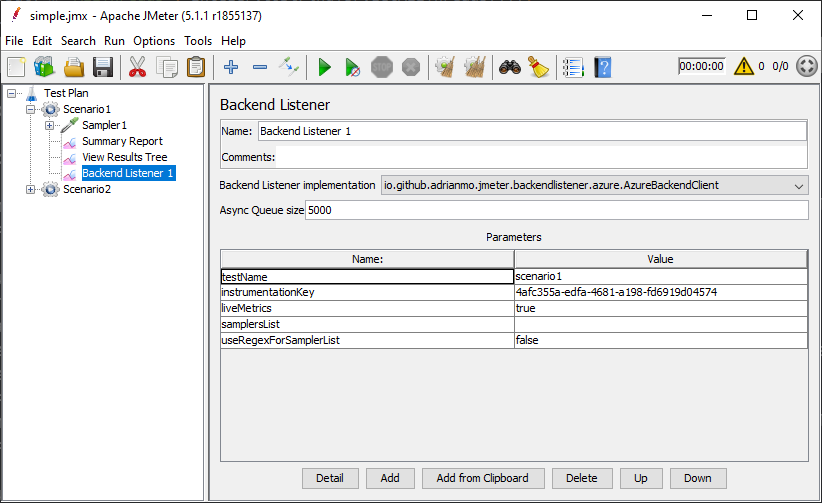Screen dimensions: 822x503
Task: Expand the Scenario2 tree node
Action: (30, 189)
